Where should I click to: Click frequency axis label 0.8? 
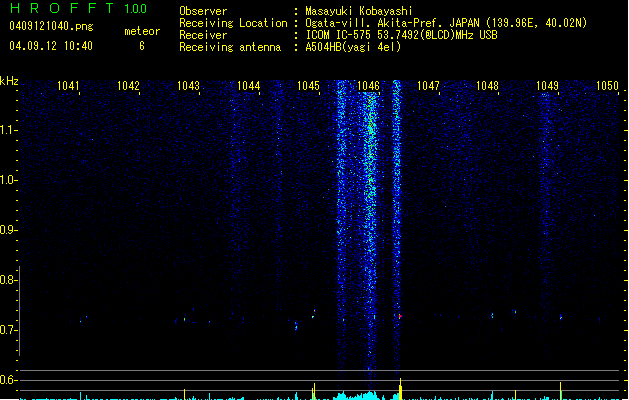pyautogui.click(x=8, y=280)
